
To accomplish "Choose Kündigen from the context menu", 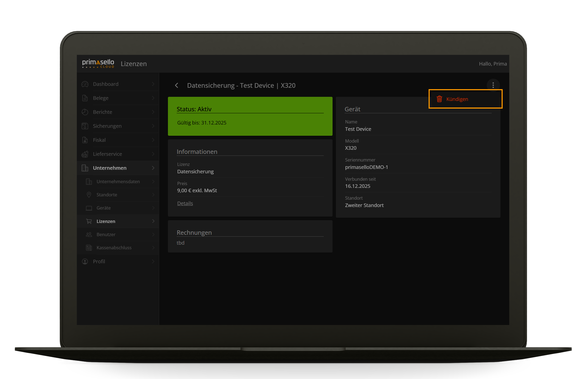I will tap(457, 99).
